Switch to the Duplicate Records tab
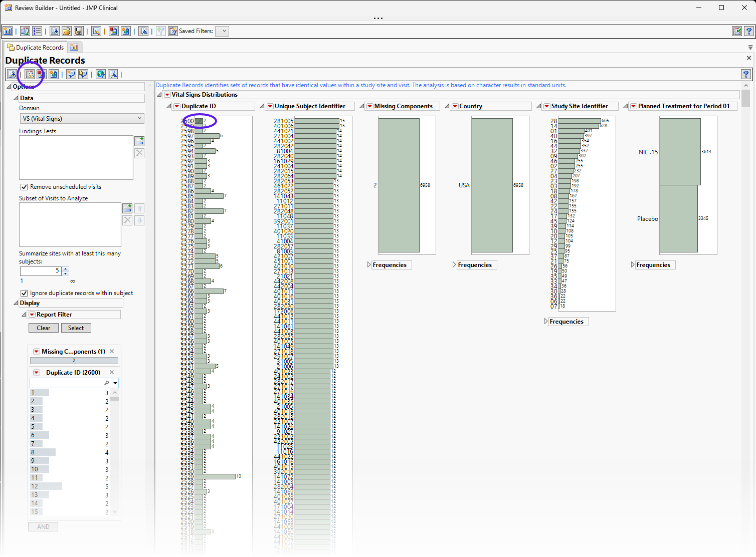This screenshot has width=756, height=557. tap(36, 47)
